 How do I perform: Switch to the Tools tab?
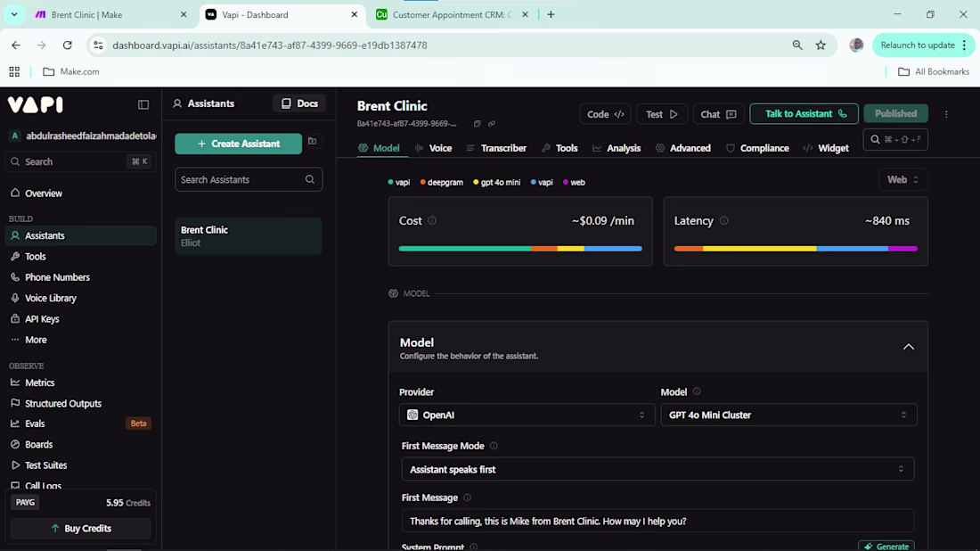click(x=559, y=148)
